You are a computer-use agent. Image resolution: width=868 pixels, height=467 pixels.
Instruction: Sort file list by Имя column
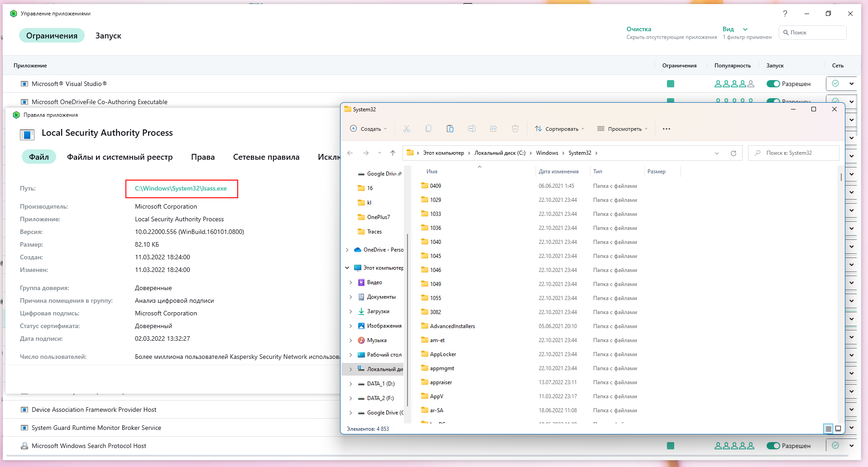432,172
